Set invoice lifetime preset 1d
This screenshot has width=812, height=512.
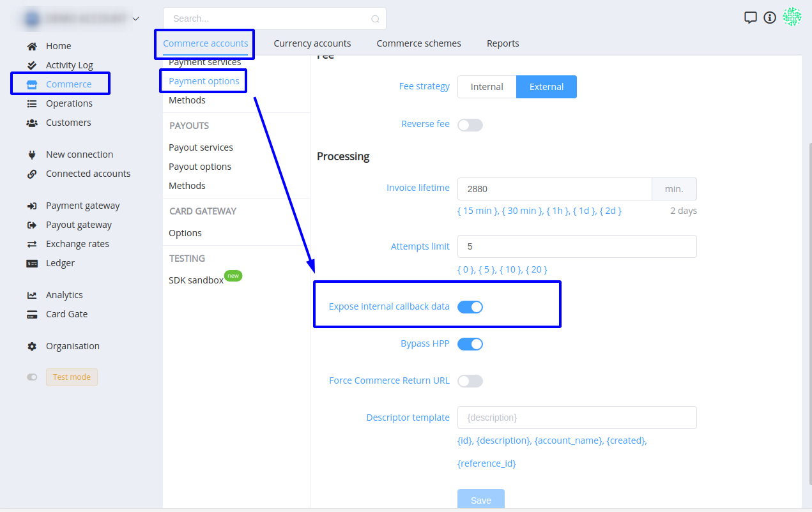[x=585, y=211]
